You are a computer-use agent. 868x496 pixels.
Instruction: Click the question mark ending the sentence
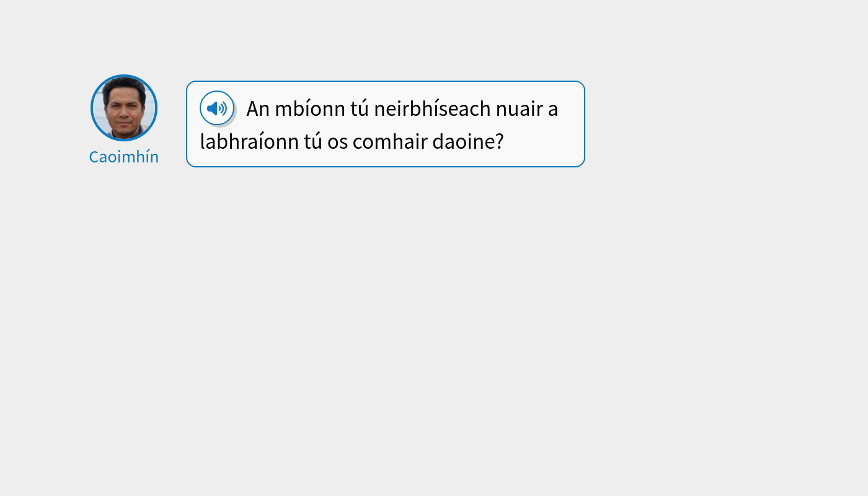pyautogui.click(x=500, y=141)
